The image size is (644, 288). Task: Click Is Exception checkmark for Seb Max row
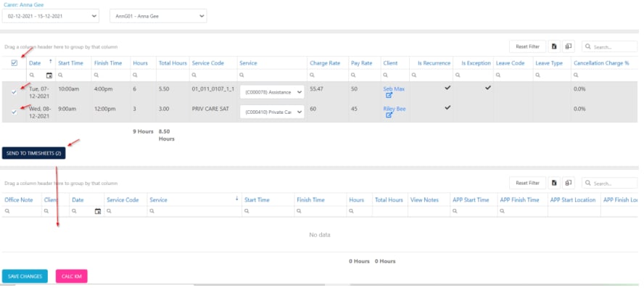click(487, 88)
